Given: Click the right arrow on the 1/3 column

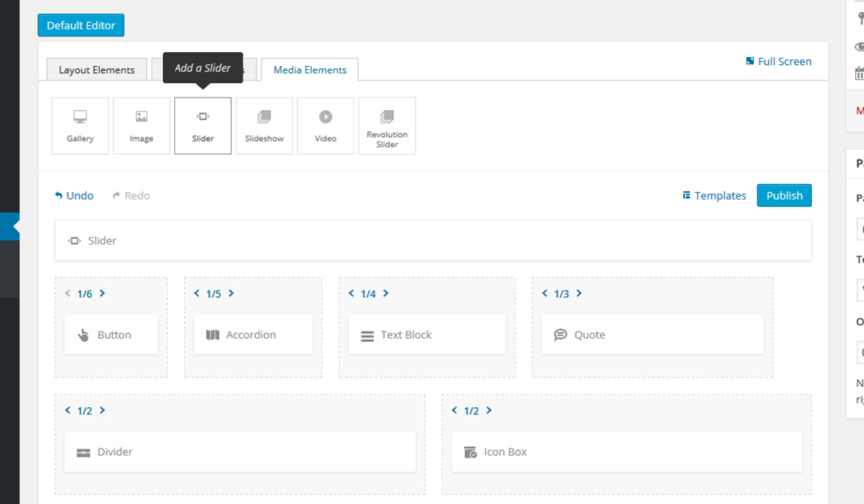Looking at the screenshot, I should pyautogui.click(x=580, y=293).
